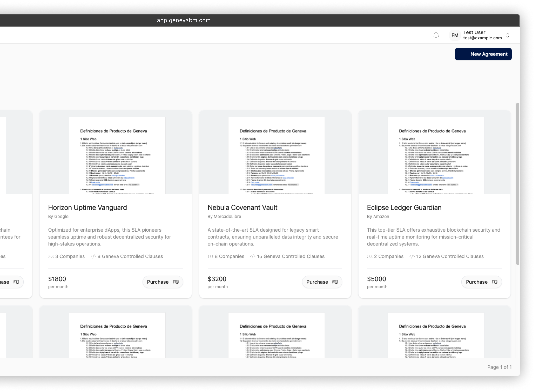The width and height of the screenshot is (535, 392).
Task: Click the vertical scrollbar thumb
Action: click(x=518, y=184)
